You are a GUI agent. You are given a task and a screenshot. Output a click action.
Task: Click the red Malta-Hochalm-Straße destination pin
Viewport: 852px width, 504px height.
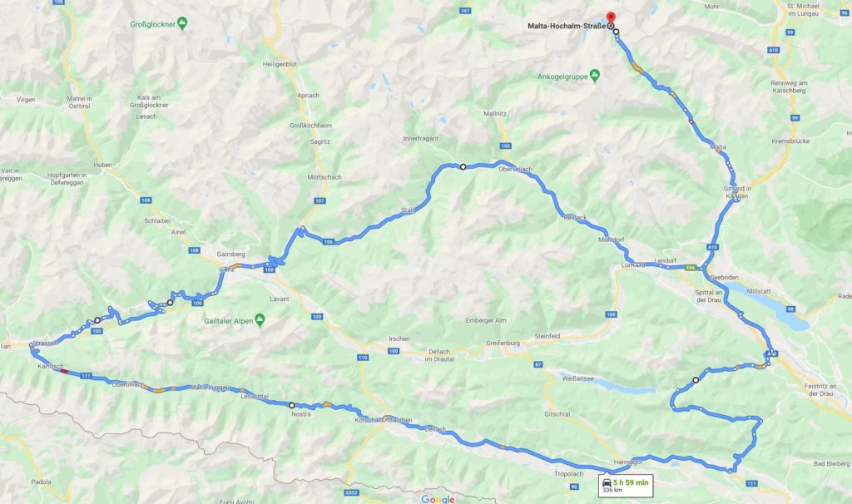tap(610, 18)
